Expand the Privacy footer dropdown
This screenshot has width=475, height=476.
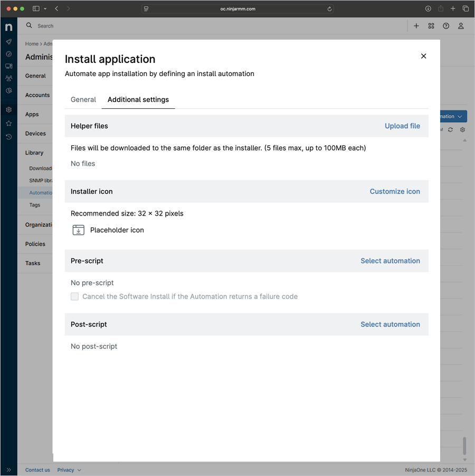click(x=69, y=470)
